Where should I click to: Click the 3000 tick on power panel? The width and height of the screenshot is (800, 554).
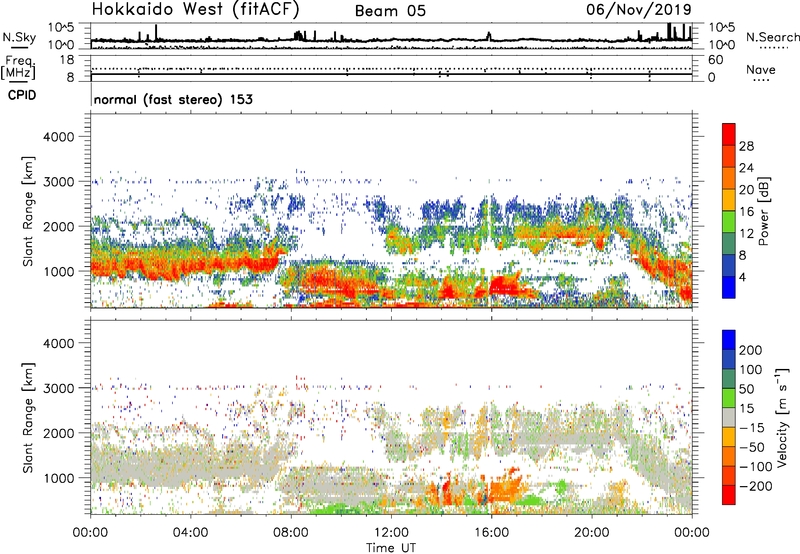point(58,182)
